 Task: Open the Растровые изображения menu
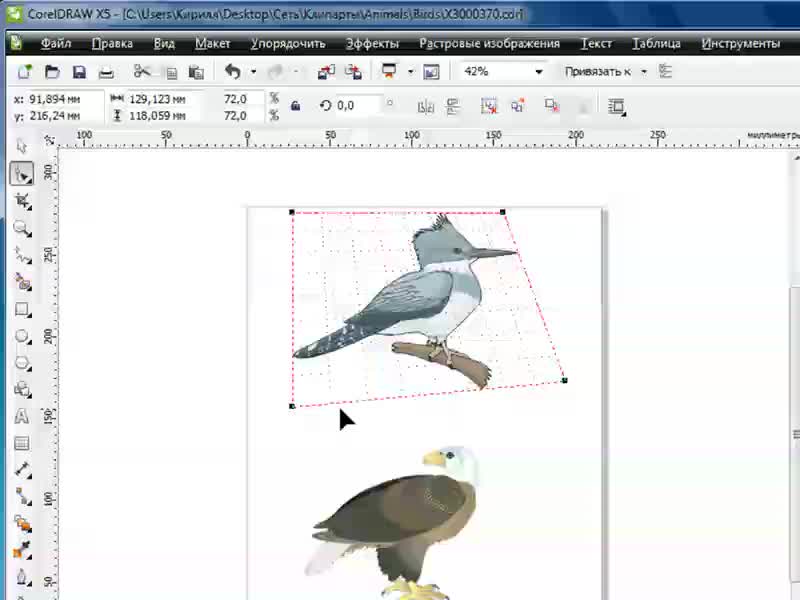pos(489,44)
